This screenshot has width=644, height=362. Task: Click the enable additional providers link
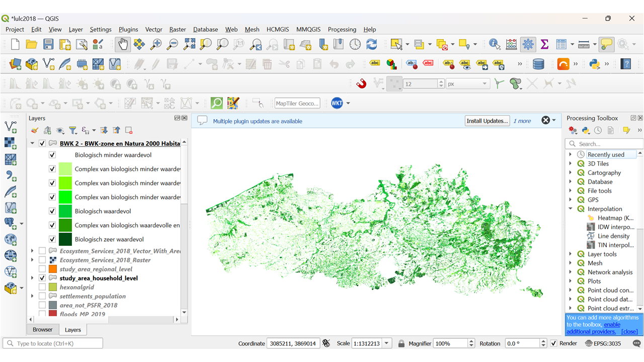[x=593, y=328]
